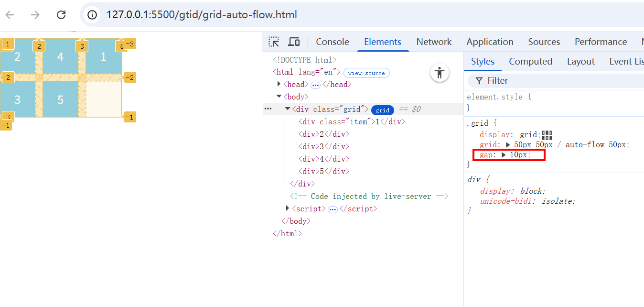This screenshot has width=644, height=307.
Task: Activate the inspect element picker
Action: tap(274, 42)
